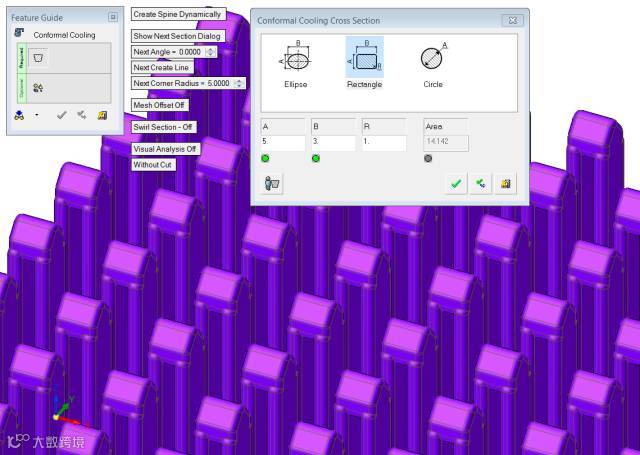Toggle the green indicator under field B

pos(316,158)
